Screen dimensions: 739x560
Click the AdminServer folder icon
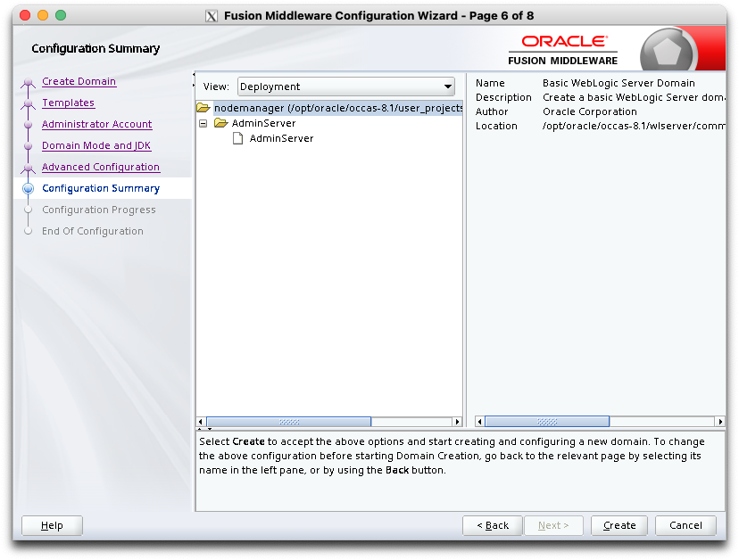pos(220,123)
